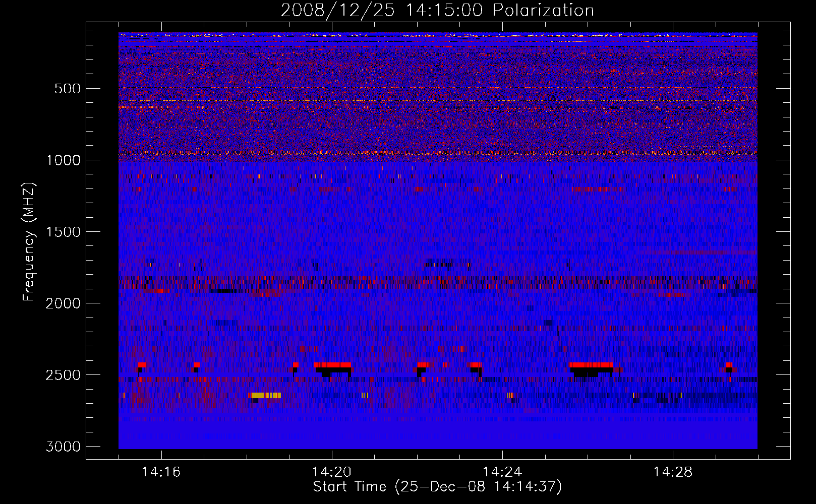
Task: Click the 14:28 time tick label
Action: pos(673,472)
